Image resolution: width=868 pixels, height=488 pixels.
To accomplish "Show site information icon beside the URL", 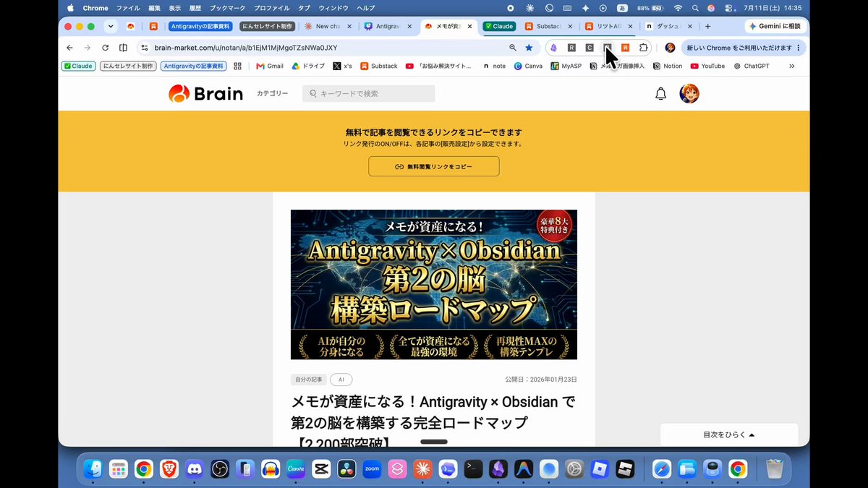I will tap(145, 48).
